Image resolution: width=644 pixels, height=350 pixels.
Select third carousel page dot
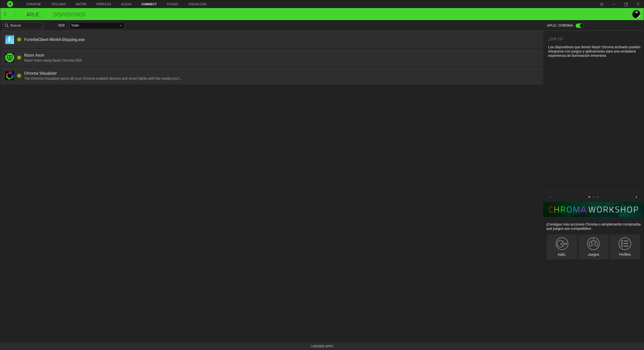[x=598, y=197]
